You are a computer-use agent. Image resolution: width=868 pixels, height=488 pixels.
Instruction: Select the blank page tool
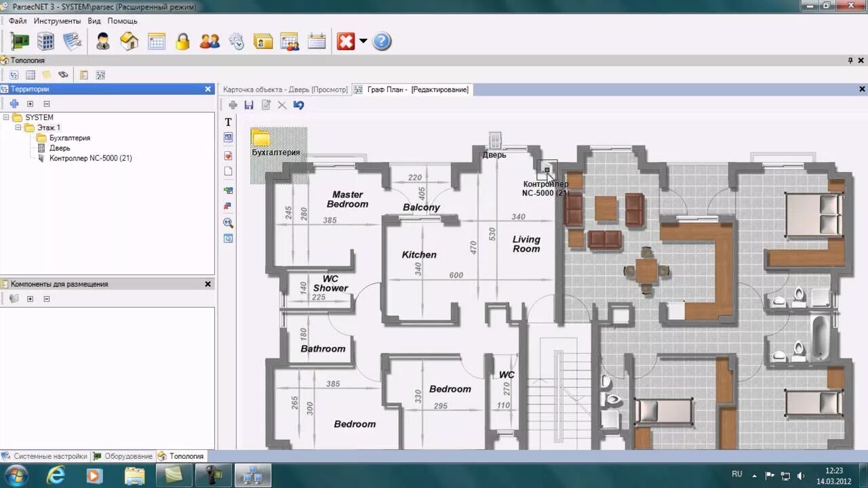click(x=229, y=171)
